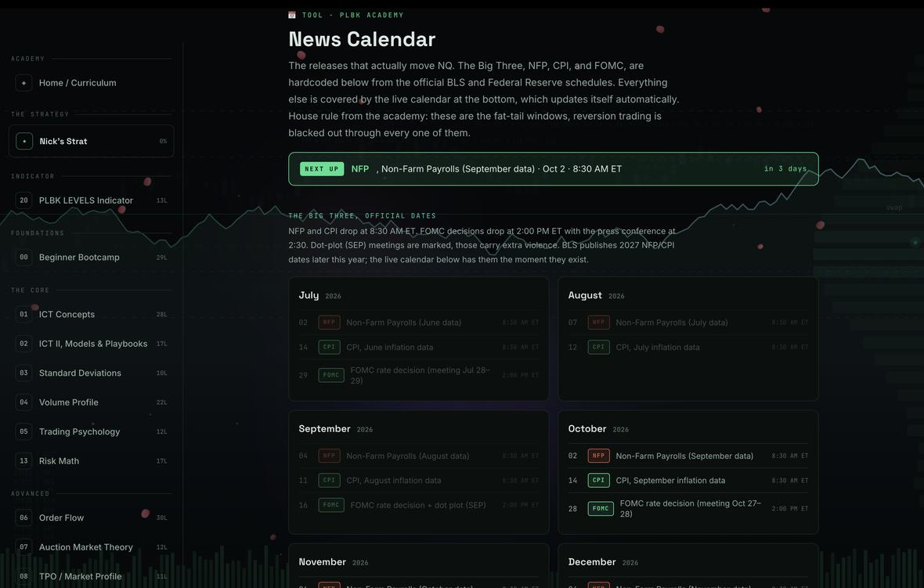924x588 pixels.
Task: Open Auction Market Theory module
Action: pyautogui.click(x=92, y=547)
